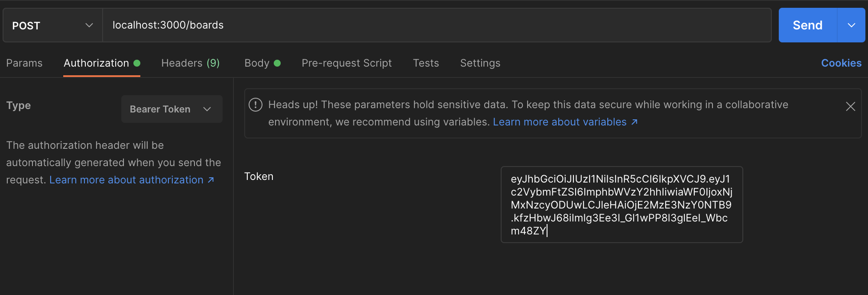Click the external arrow icon after variables link
Viewport: 868px width, 295px height.
coord(635,122)
